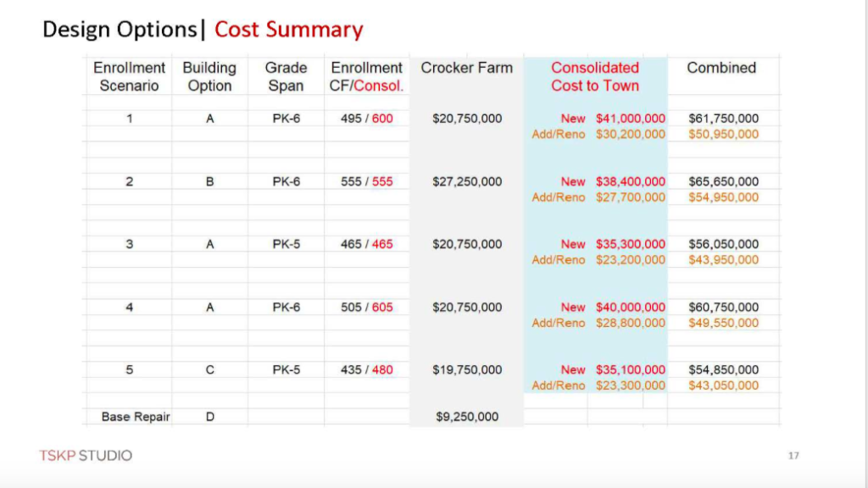
Task: Select the $43,050,000 Add/Reno combined value
Action: (724, 385)
